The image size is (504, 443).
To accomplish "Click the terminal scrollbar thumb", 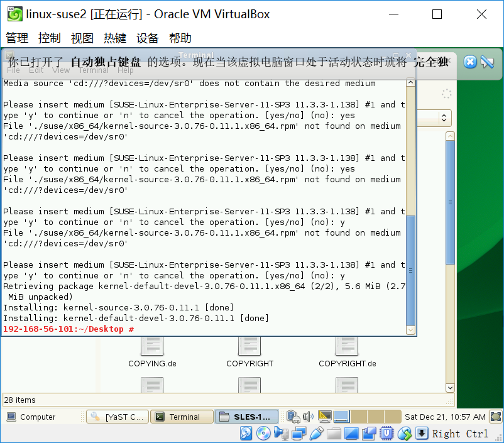I will (x=410, y=270).
